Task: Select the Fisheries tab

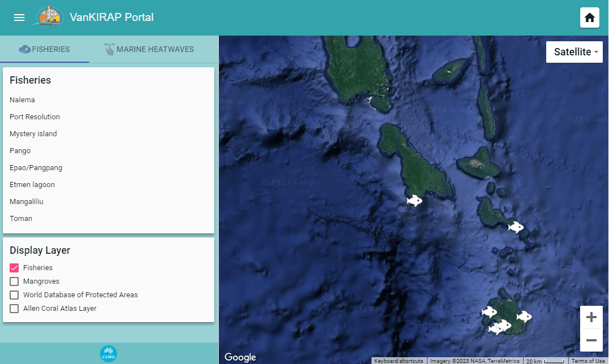Action: point(44,49)
